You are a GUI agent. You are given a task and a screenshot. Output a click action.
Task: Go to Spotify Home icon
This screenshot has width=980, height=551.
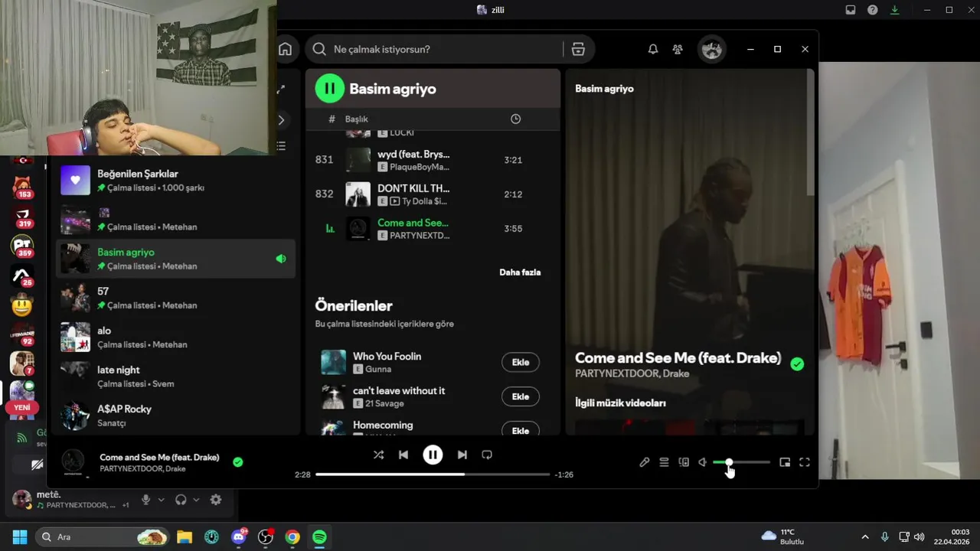(285, 49)
